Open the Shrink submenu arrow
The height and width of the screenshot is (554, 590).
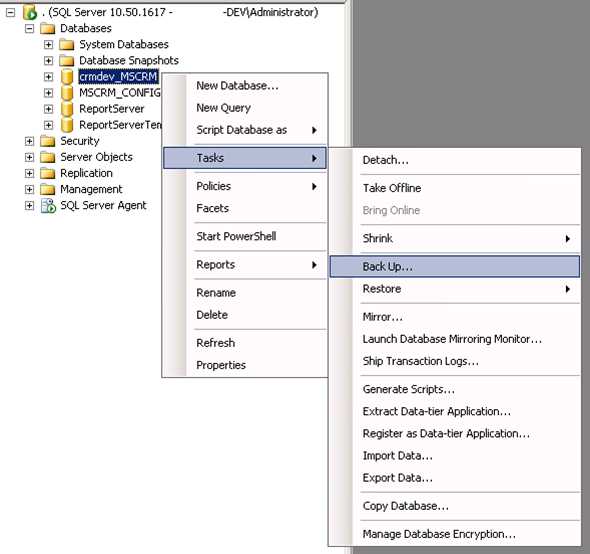coord(568,239)
